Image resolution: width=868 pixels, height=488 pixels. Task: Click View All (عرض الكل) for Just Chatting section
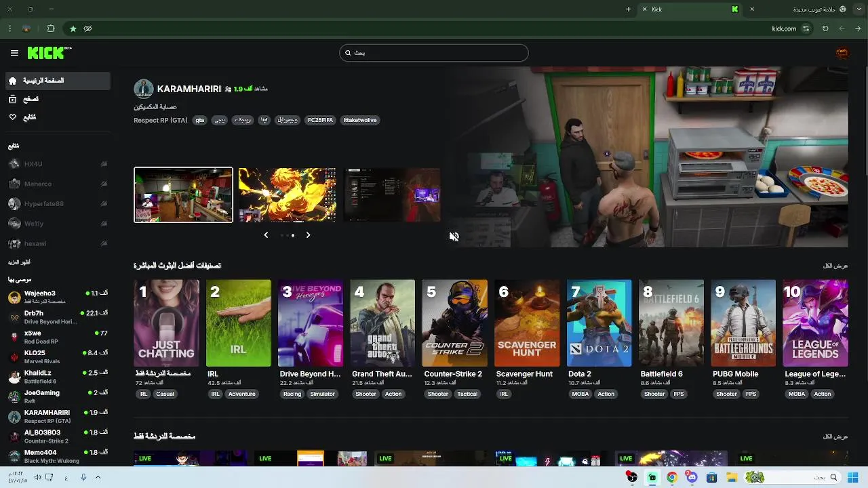835,436
